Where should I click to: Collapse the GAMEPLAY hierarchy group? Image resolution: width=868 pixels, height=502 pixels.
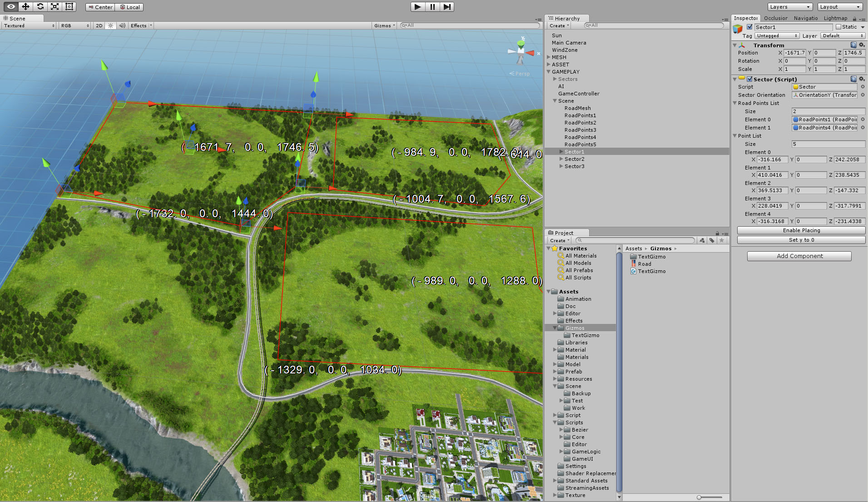(x=549, y=72)
